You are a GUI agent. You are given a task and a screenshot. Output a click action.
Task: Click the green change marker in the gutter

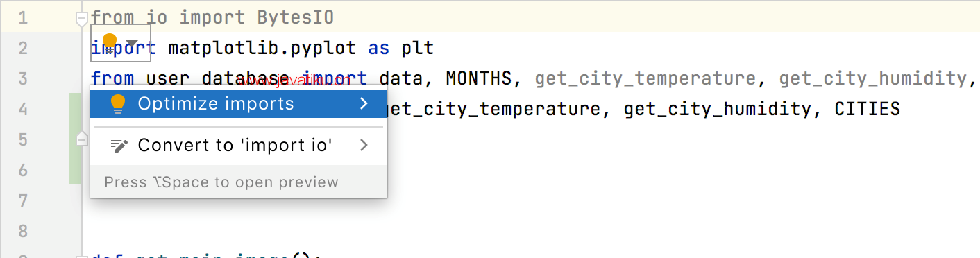pos(76,139)
